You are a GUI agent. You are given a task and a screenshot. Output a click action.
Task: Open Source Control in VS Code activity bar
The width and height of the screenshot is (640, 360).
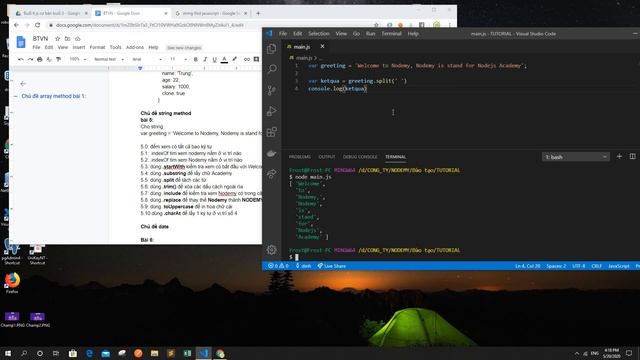[271, 90]
